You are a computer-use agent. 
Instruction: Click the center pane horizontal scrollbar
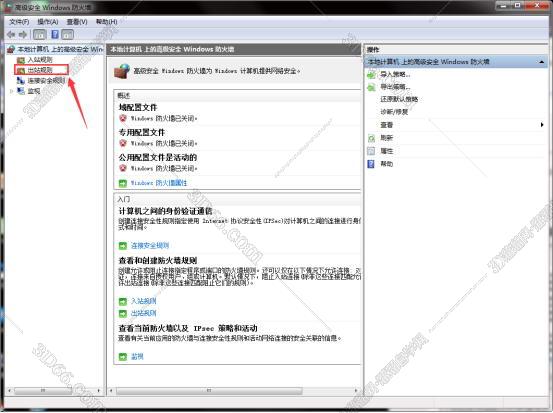point(209,391)
